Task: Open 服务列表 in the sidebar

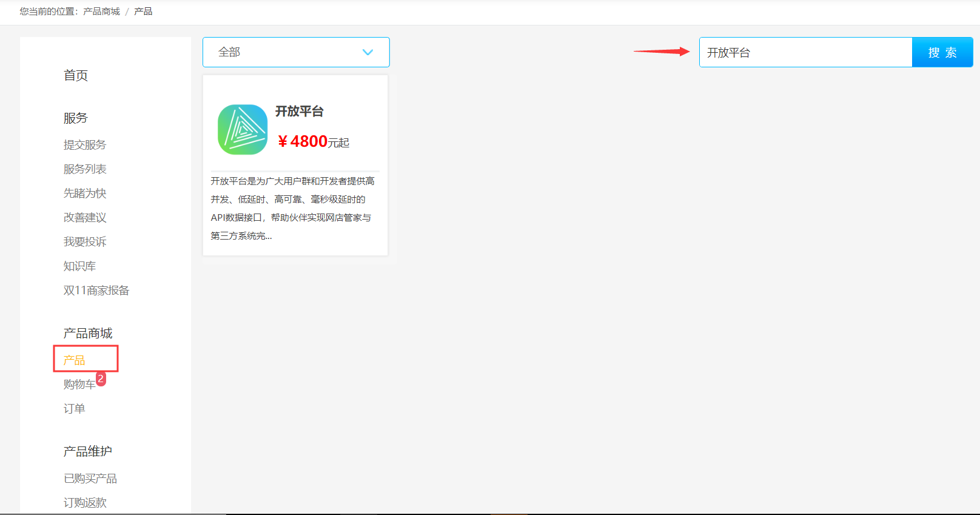Action: [x=85, y=169]
